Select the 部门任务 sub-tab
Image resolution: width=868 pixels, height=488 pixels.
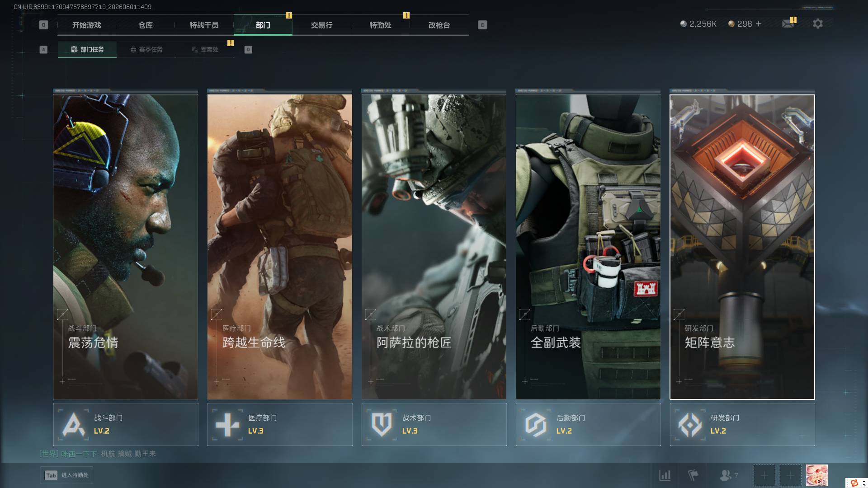click(x=87, y=50)
